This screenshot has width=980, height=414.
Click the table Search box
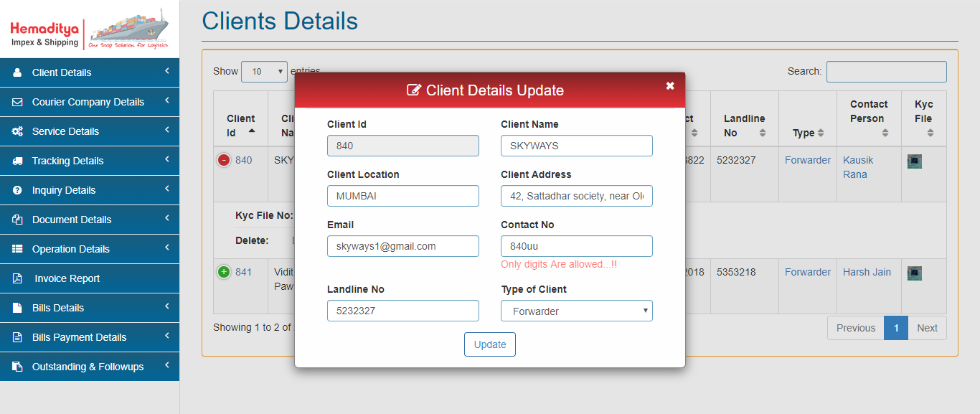point(886,72)
